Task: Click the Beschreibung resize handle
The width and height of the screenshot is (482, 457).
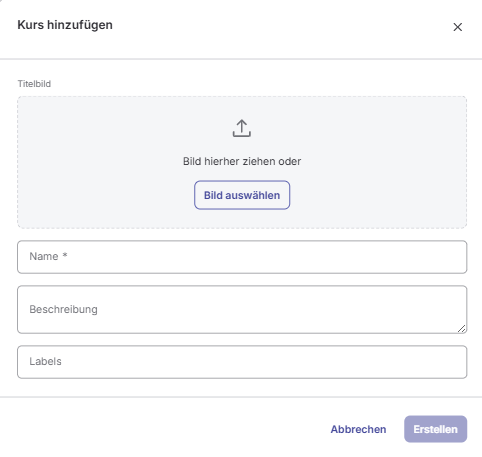Action: pos(461,329)
